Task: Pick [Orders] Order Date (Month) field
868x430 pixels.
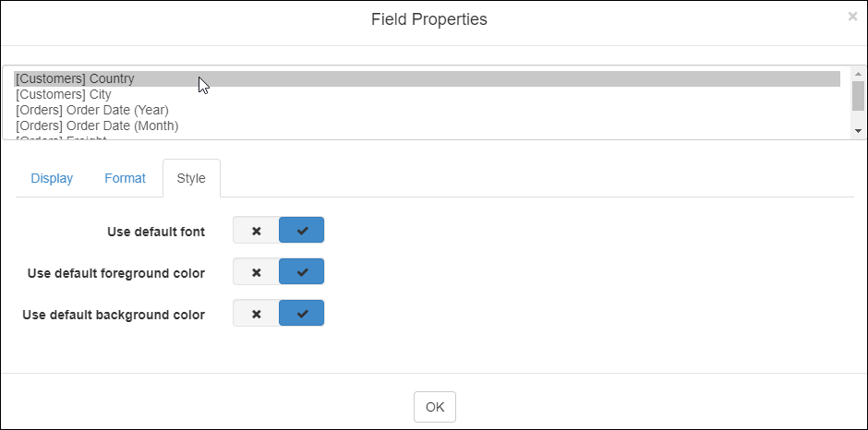Action: 97,125
